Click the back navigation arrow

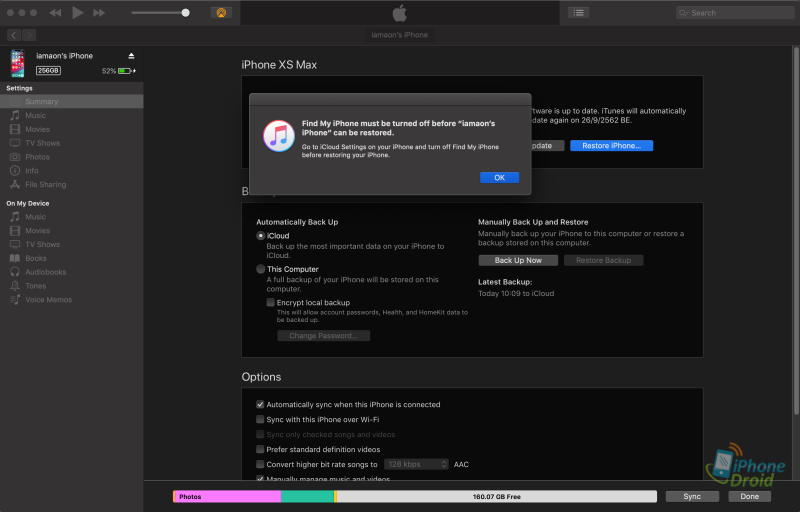pyautogui.click(x=12, y=35)
